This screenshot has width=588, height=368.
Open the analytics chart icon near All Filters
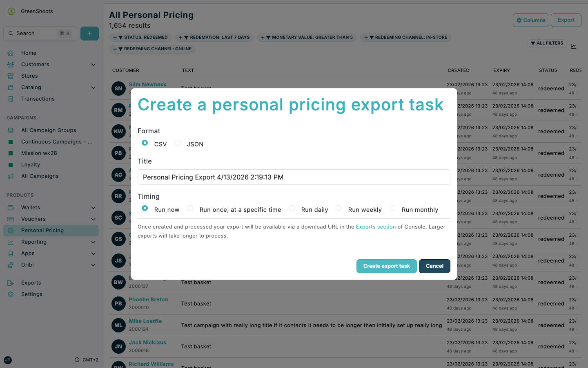coord(573,46)
